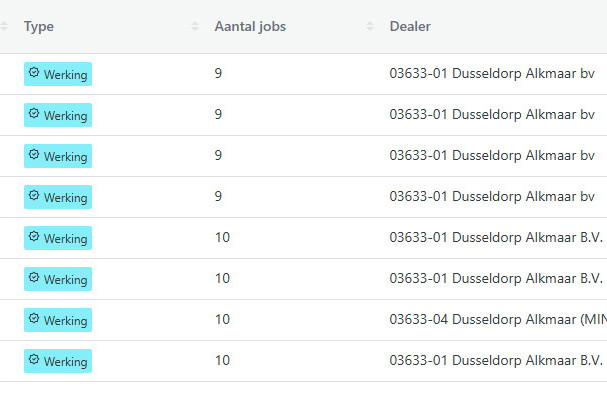Click the gear icon in the 03633-04 row
607x405 pixels.
pos(34,319)
